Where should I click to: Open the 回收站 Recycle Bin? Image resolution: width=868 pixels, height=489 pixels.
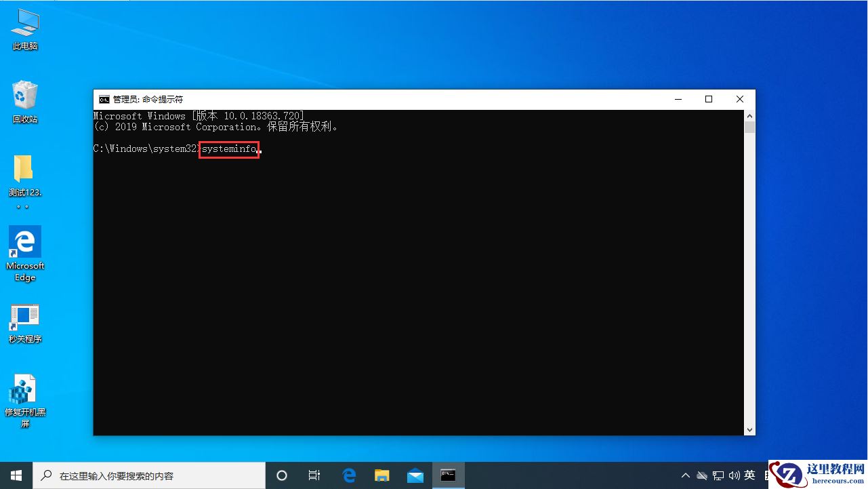pos(25,98)
